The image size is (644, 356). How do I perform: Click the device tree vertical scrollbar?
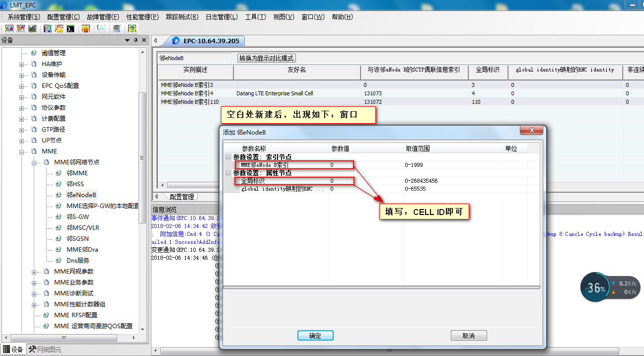(x=143, y=159)
